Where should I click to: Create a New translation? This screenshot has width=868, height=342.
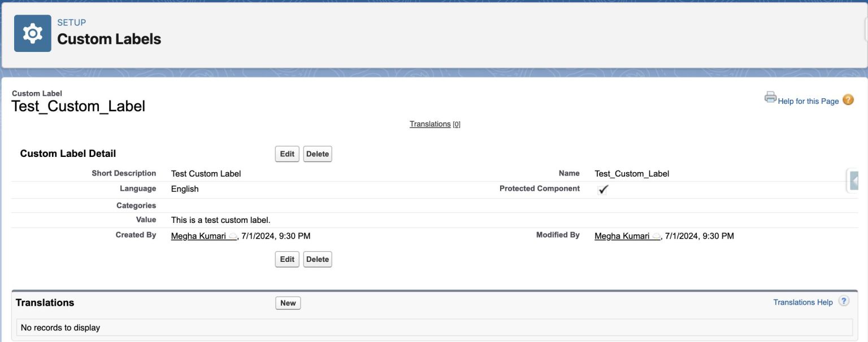(288, 303)
